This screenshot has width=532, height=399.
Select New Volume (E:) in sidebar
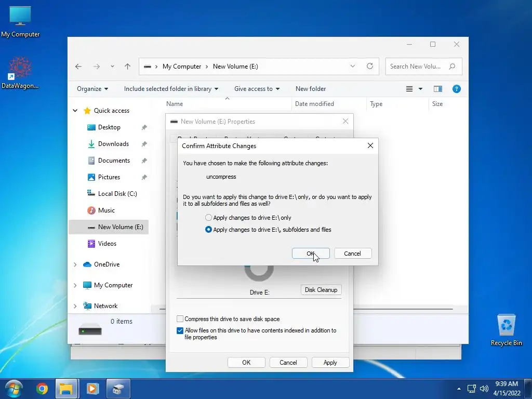[109, 227]
